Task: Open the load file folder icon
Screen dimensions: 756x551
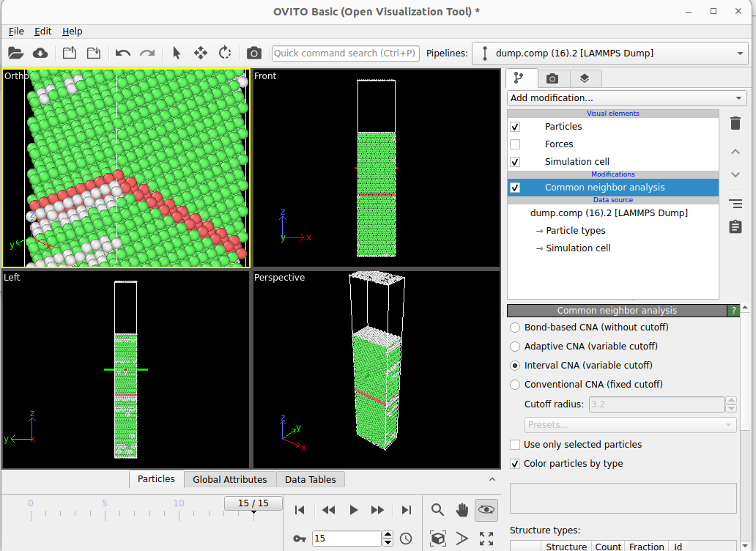Action: 15,53
